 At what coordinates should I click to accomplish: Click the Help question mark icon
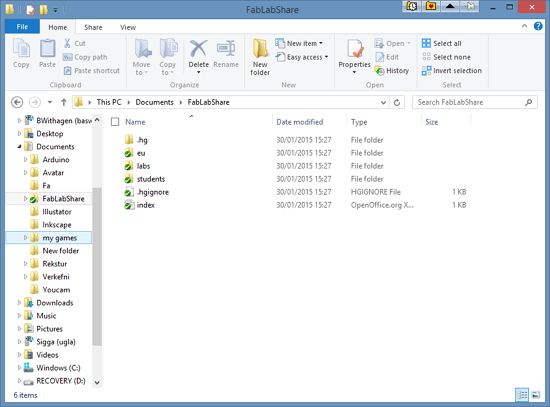[x=538, y=26]
